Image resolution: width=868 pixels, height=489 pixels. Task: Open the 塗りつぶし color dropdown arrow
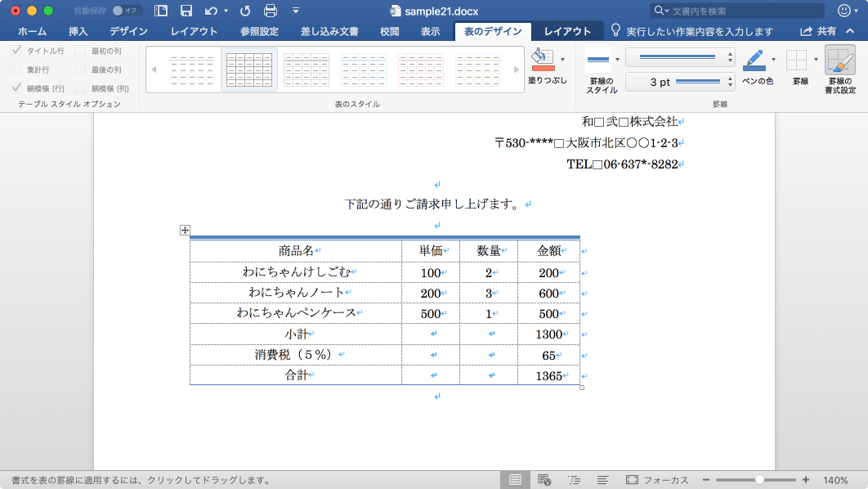click(562, 60)
